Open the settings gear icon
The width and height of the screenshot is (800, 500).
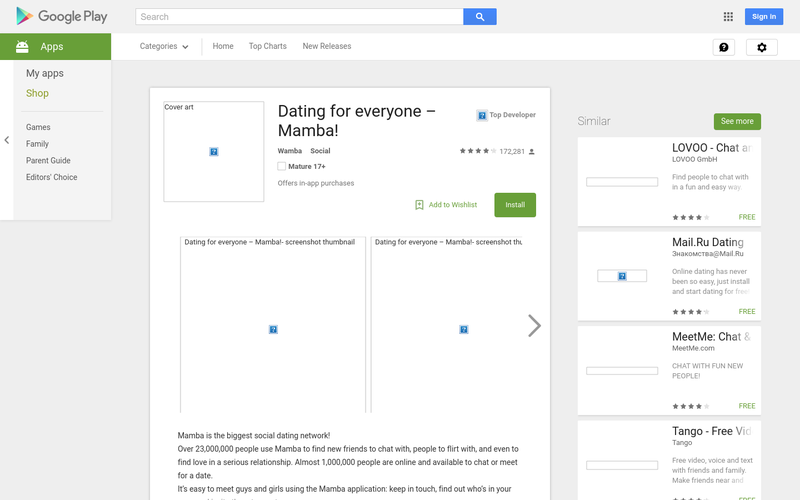pyautogui.click(x=761, y=47)
